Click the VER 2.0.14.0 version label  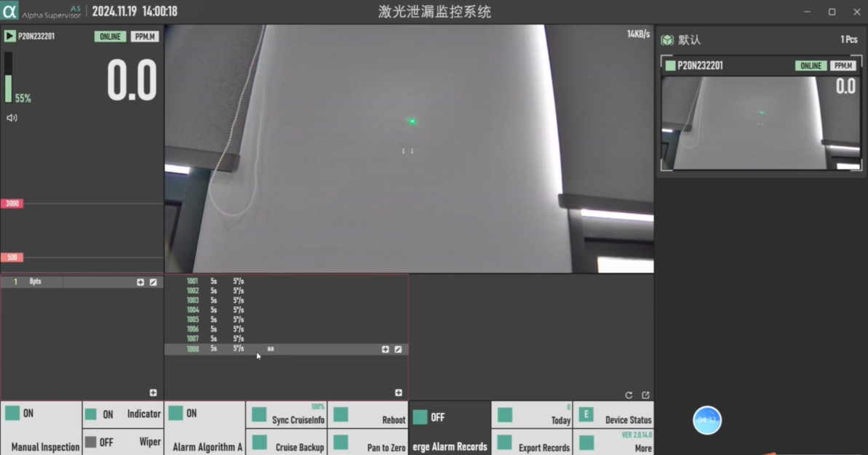(637, 435)
